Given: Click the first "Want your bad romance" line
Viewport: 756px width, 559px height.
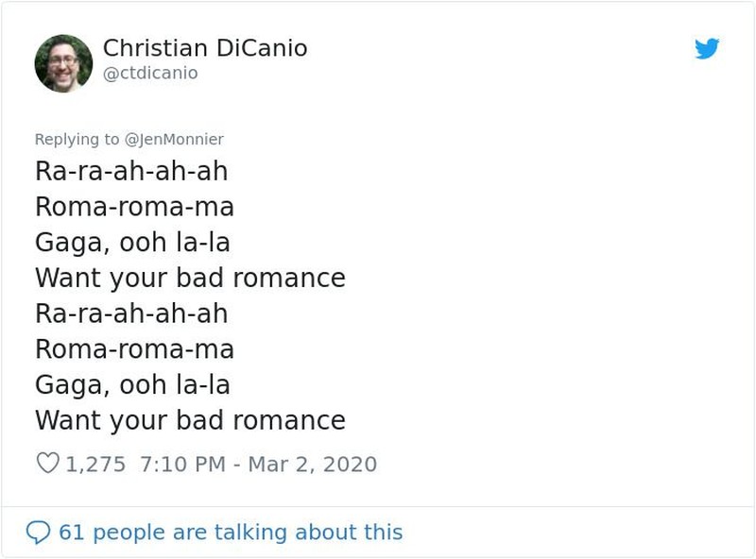Looking at the screenshot, I should point(190,279).
